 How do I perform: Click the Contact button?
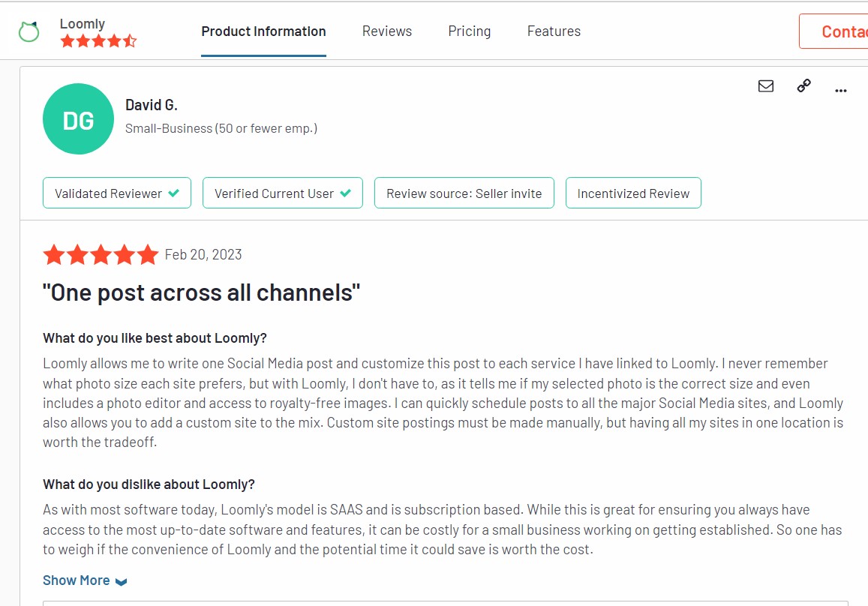point(833,31)
